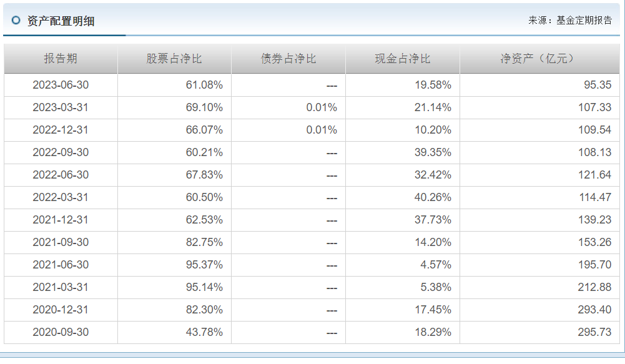
Task: Click the 0.01% bond ratio for 2023-03-31
Action: pyautogui.click(x=322, y=107)
